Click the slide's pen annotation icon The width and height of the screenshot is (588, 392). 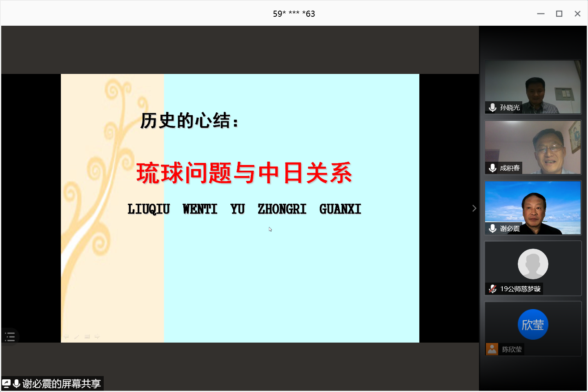click(76, 336)
